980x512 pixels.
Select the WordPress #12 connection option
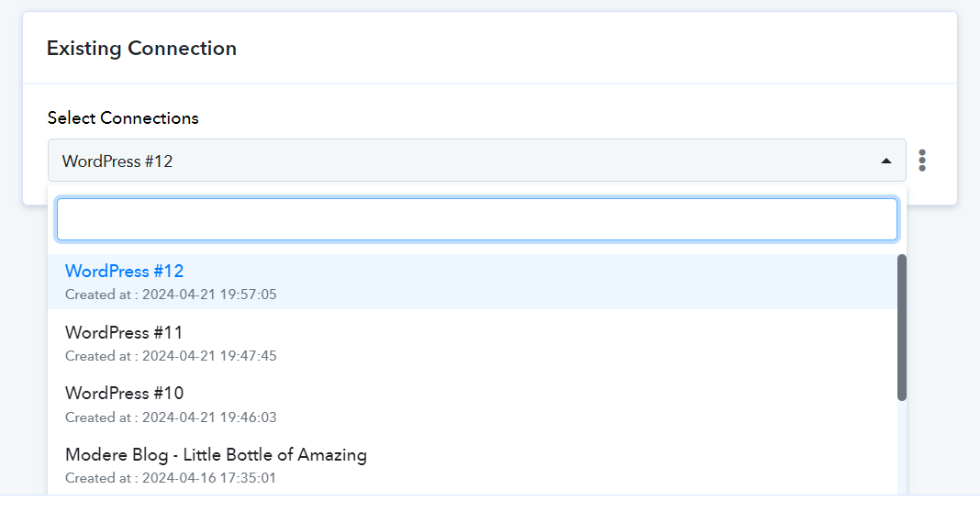tap(473, 282)
